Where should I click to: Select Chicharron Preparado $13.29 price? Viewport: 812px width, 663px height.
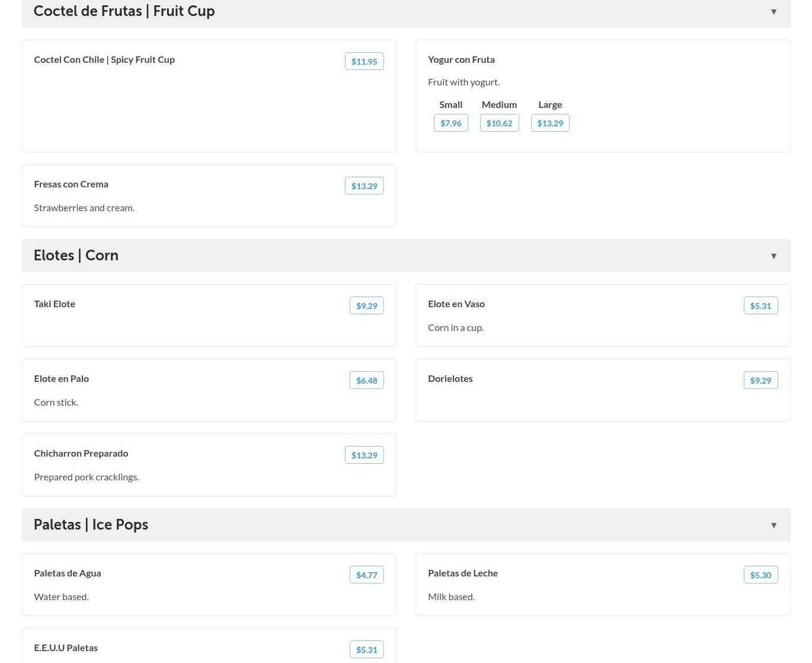click(x=364, y=455)
